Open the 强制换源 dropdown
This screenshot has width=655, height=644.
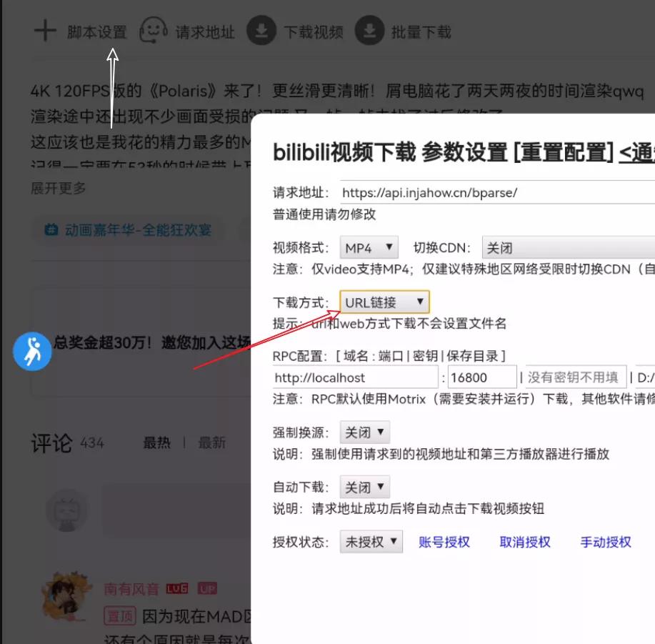[x=364, y=432]
